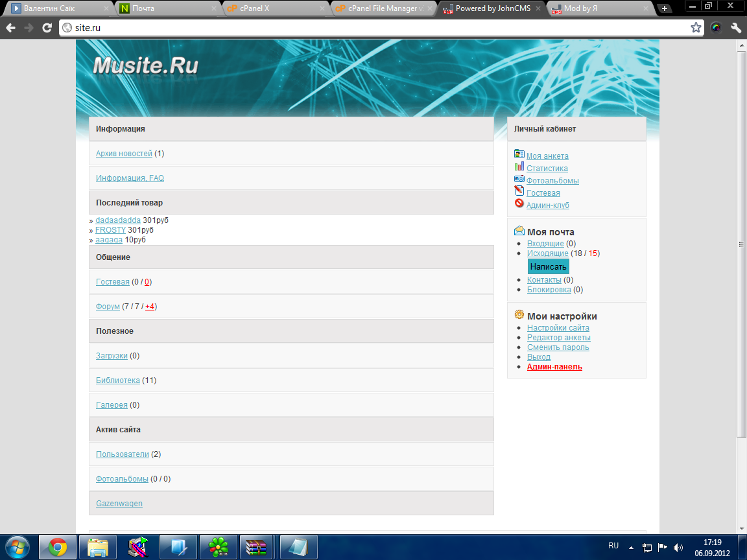Open the Архив новостей link
Viewport: 747px width, 560px height.
(124, 154)
